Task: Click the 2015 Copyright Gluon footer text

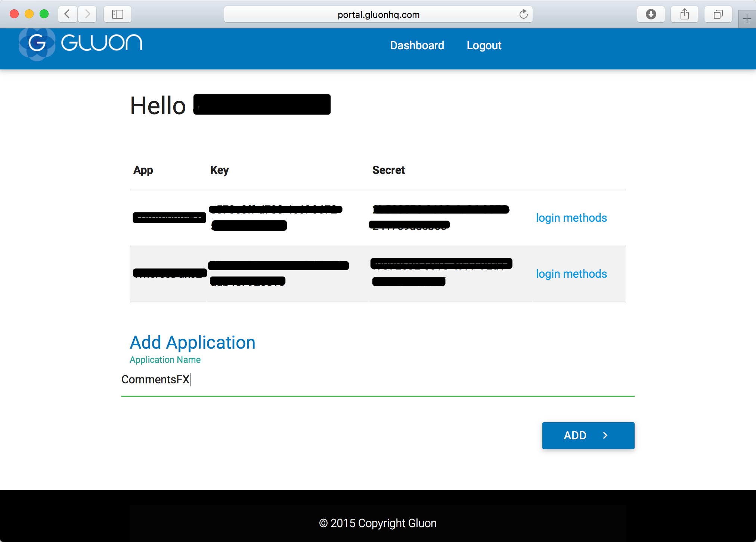Action: [x=378, y=523]
